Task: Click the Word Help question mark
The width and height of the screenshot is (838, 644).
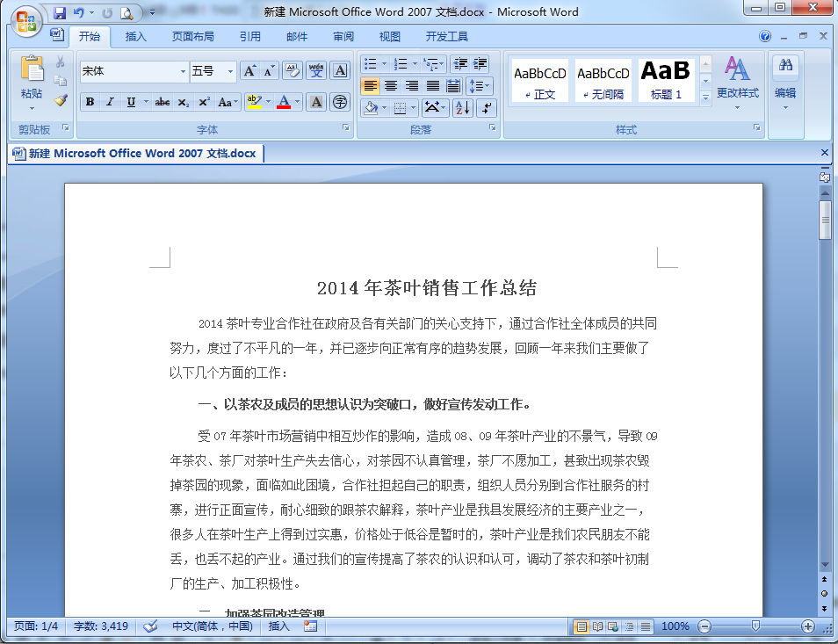Action: coord(765,36)
